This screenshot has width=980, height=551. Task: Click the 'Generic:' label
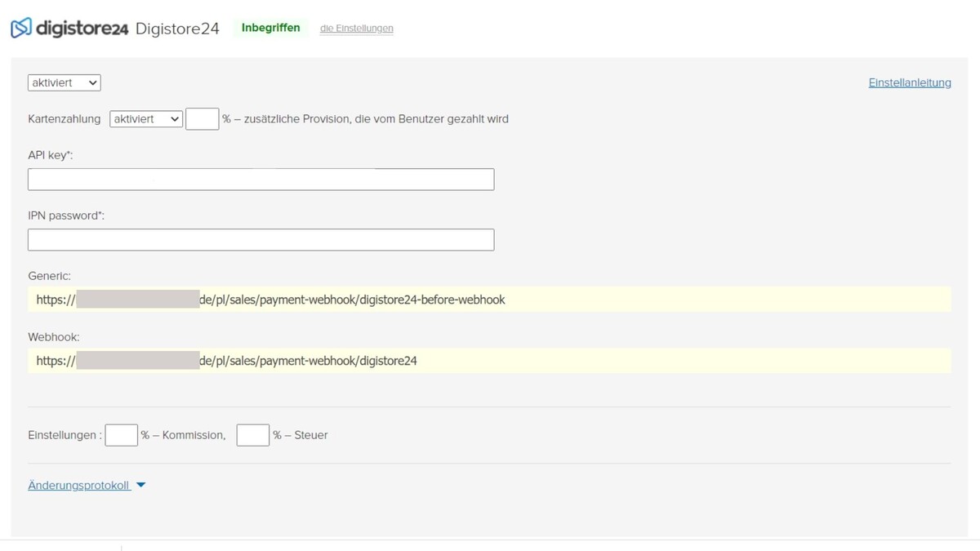(x=49, y=276)
